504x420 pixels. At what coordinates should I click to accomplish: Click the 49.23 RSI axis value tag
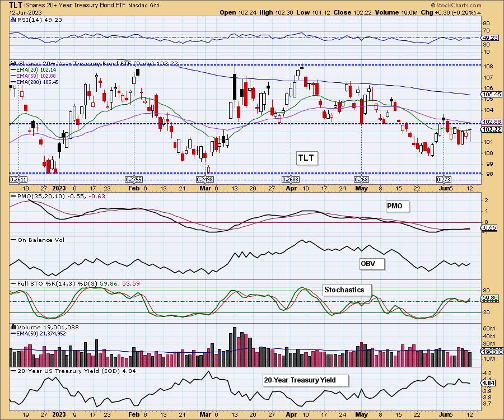coord(490,38)
